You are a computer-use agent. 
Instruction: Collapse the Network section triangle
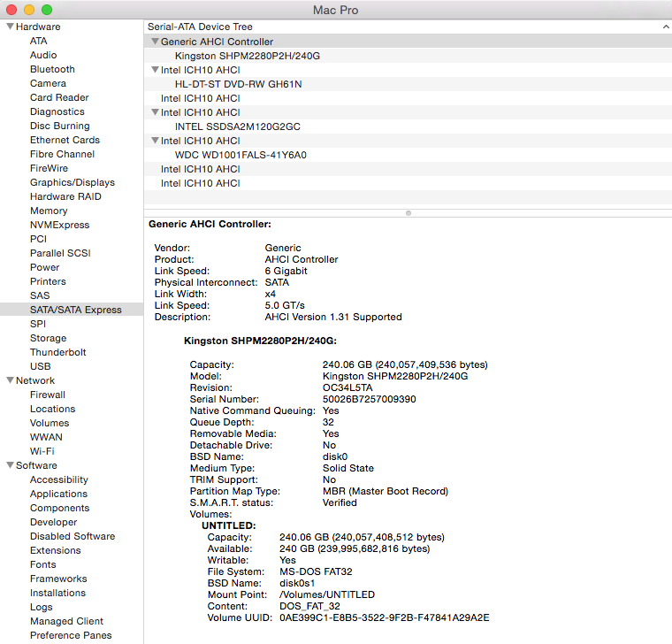pos(11,379)
